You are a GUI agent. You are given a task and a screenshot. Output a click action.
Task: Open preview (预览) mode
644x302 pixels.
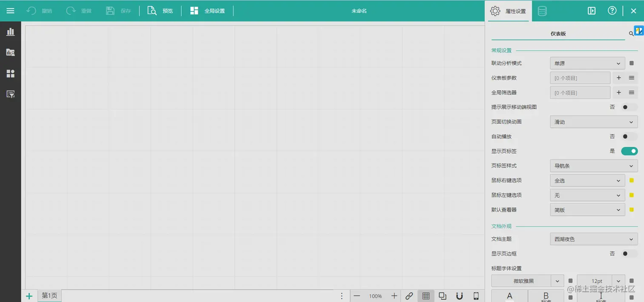point(161,11)
